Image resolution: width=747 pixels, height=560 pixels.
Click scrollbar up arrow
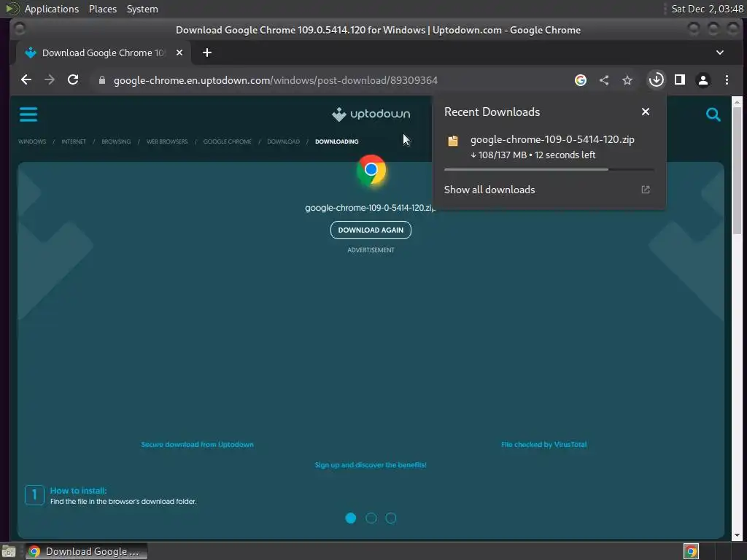coord(737,101)
